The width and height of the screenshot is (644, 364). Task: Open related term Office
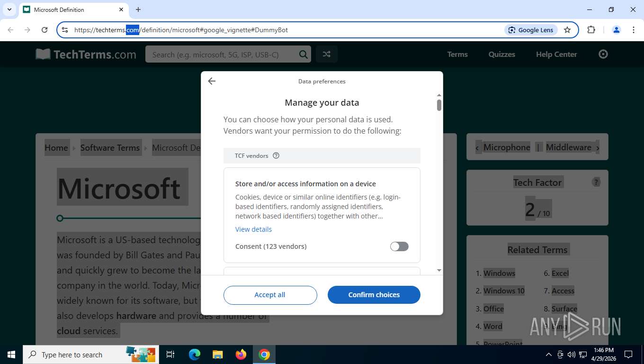493,309
